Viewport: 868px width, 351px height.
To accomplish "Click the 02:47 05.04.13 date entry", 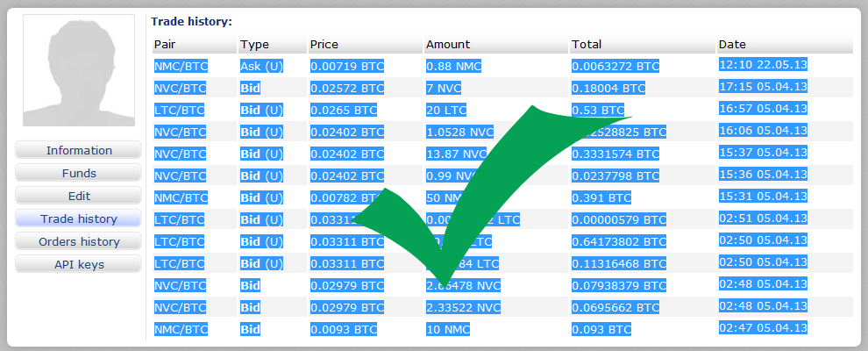I will (x=763, y=327).
